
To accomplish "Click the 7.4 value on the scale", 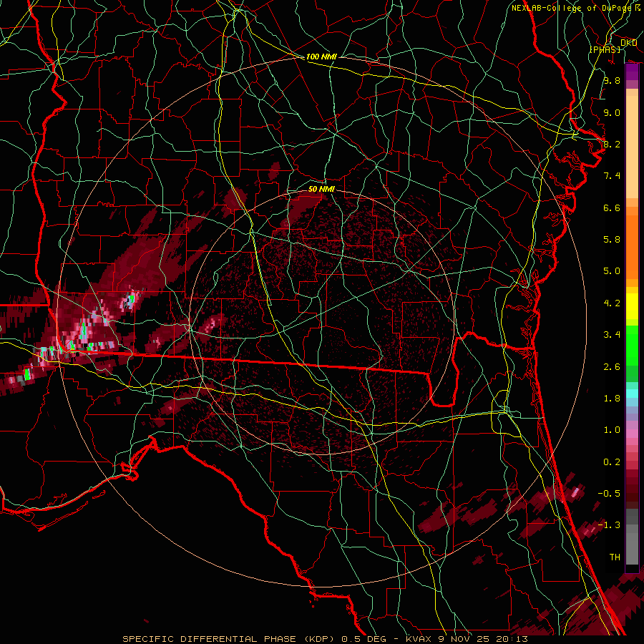I will 612,176.
